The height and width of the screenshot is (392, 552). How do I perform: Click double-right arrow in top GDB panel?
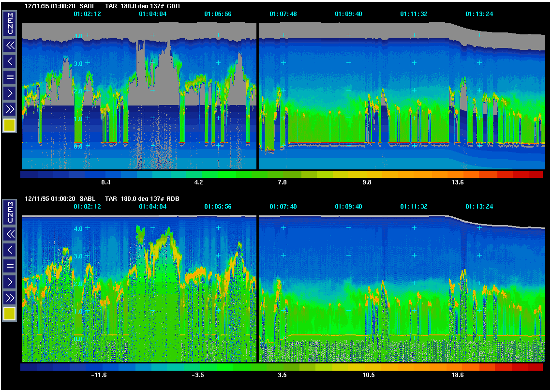10,108
